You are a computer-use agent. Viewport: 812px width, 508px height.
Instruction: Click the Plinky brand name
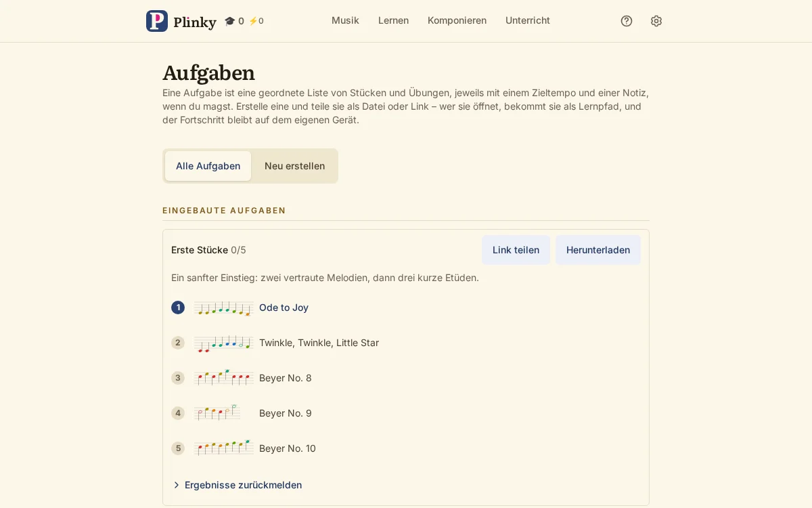coord(195,22)
